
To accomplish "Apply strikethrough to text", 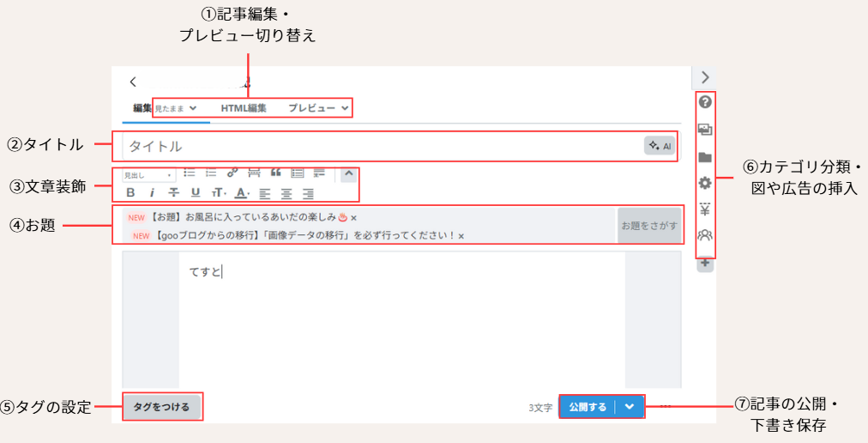I will [174, 192].
